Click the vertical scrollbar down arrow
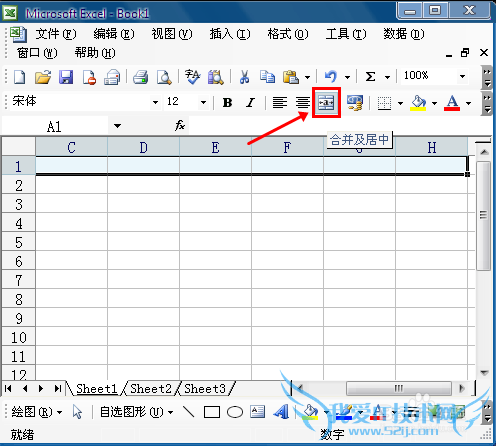 pyautogui.click(x=484, y=372)
